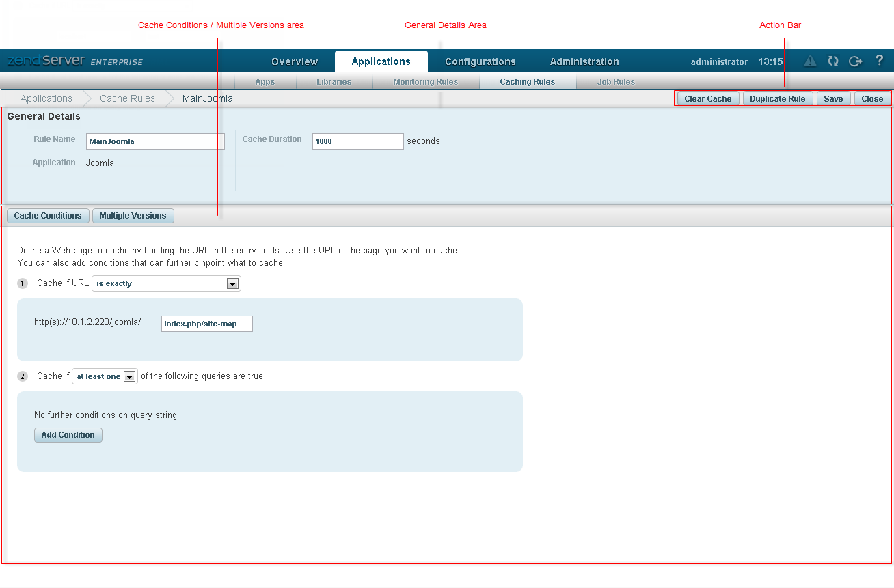
Task: Click the warning notifications triangle icon
Action: click(x=810, y=61)
